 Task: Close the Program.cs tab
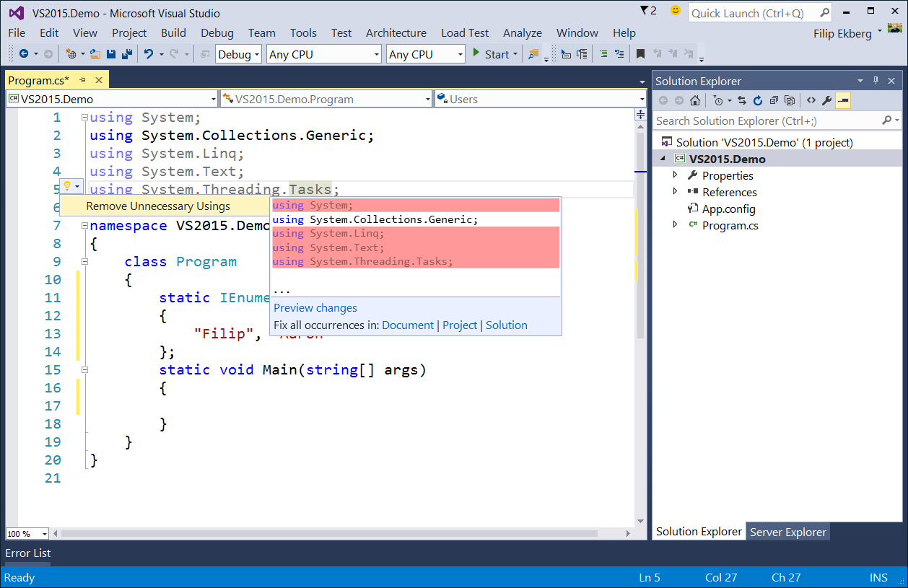pos(99,80)
